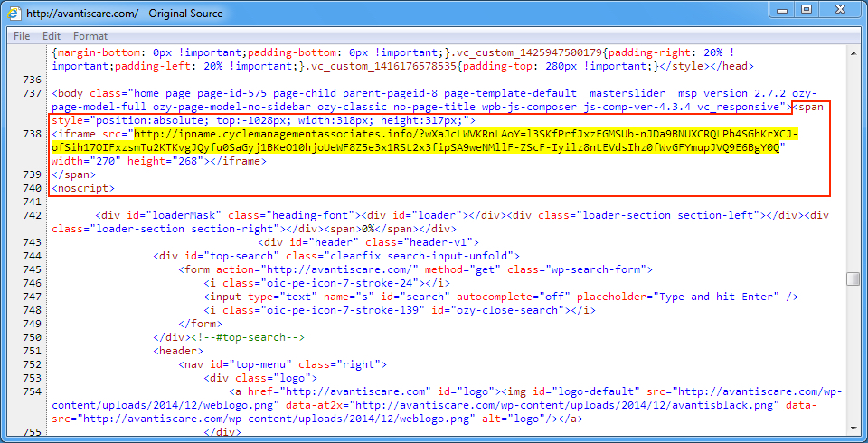Maximize the Original Source window

(806, 10)
